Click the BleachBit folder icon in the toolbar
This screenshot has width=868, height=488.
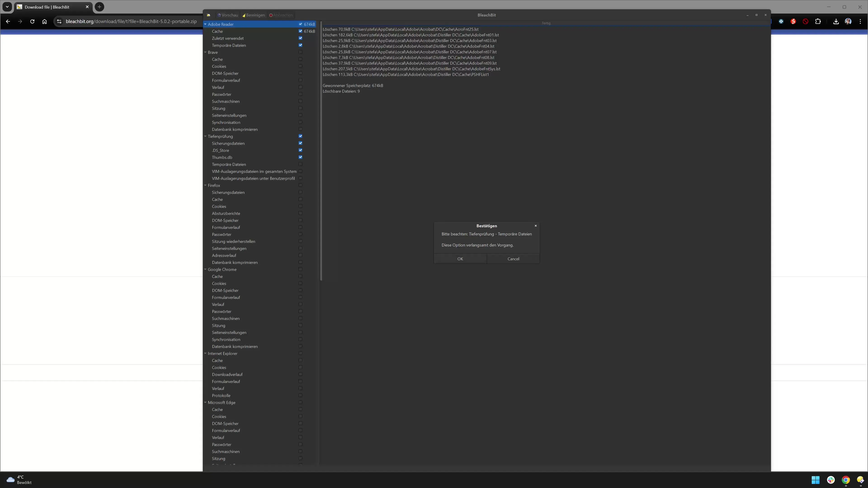click(208, 15)
